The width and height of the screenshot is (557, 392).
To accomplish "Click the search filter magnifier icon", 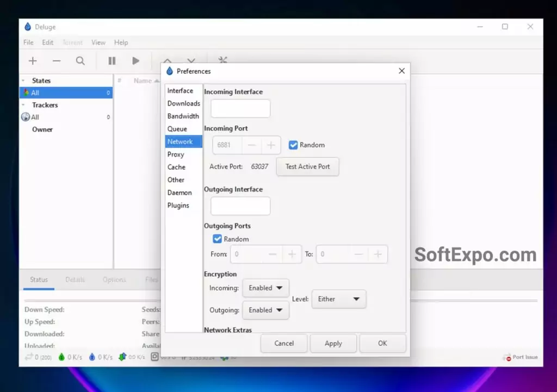I will coord(81,61).
